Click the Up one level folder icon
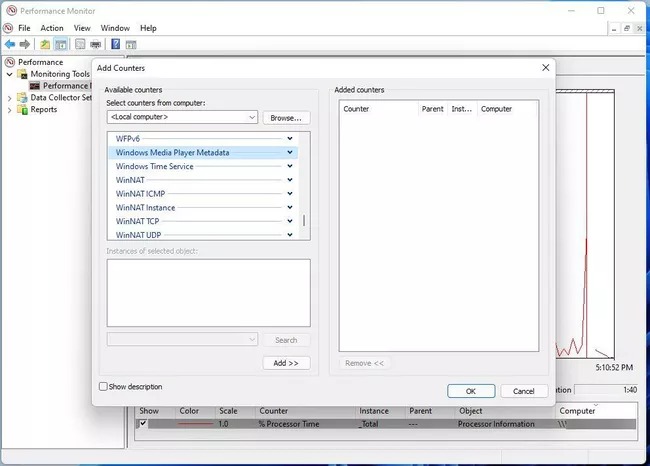 (45, 44)
